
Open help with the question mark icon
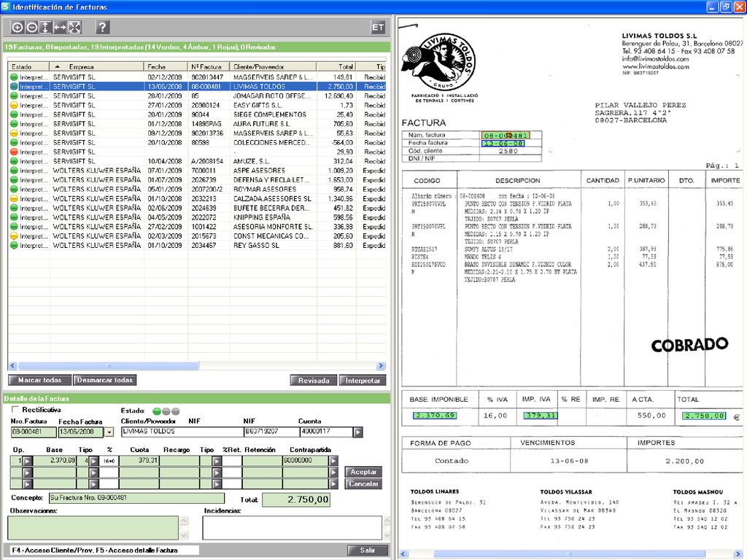coord(102,28)
